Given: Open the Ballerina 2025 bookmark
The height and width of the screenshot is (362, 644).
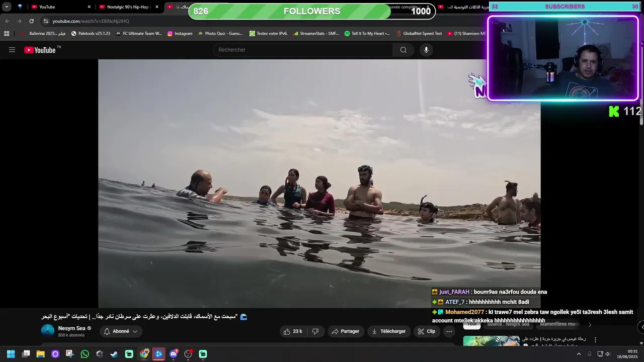Looking at the screenshot, I should [x=43, y=34].
